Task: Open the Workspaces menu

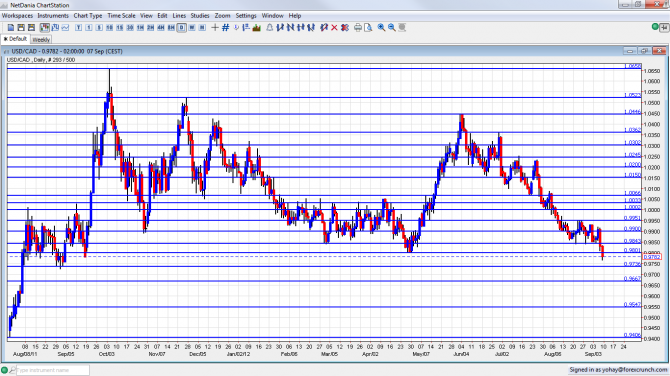Action: (17, 16)
